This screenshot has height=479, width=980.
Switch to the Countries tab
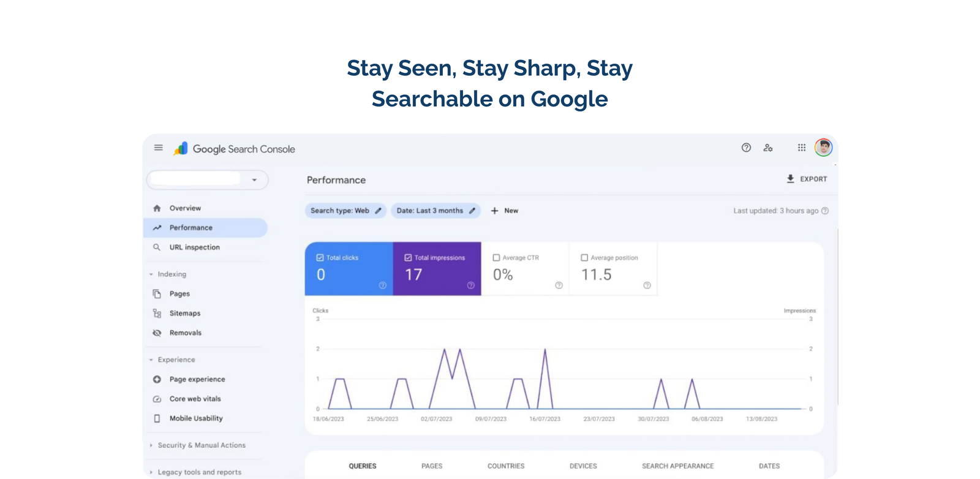[x=506, y=466]
